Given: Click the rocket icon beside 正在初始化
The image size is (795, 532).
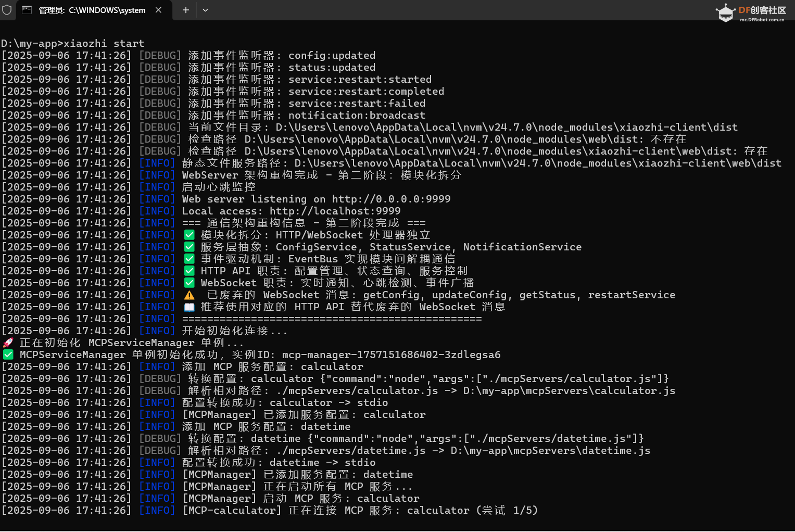Looking at the screenshot, I should [x=8, y=343].
